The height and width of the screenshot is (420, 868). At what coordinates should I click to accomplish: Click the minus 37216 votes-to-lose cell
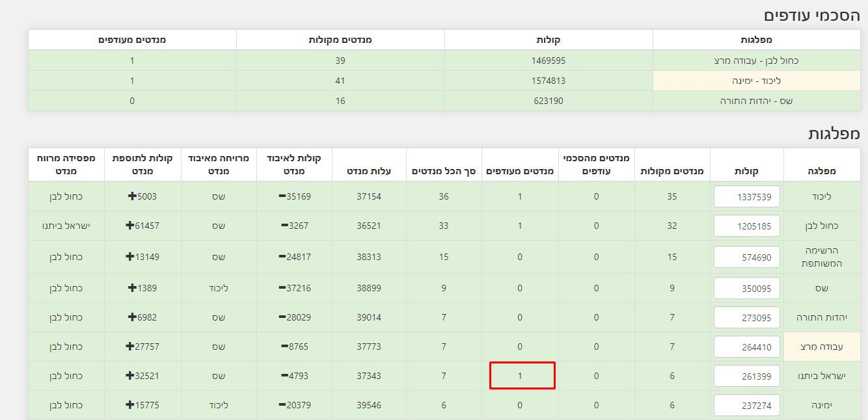(x=294, y=288)
